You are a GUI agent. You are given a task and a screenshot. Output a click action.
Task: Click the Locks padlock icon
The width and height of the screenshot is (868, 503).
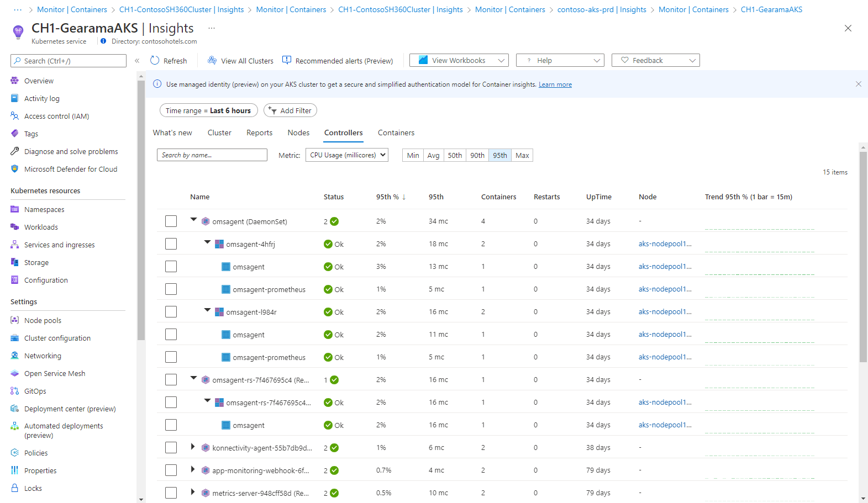15,488
